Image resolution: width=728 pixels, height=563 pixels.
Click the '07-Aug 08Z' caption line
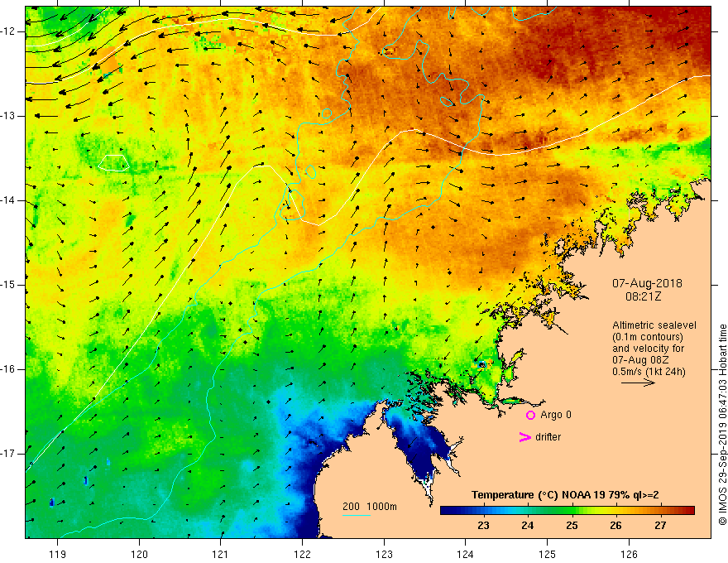(x=642, y=360)
